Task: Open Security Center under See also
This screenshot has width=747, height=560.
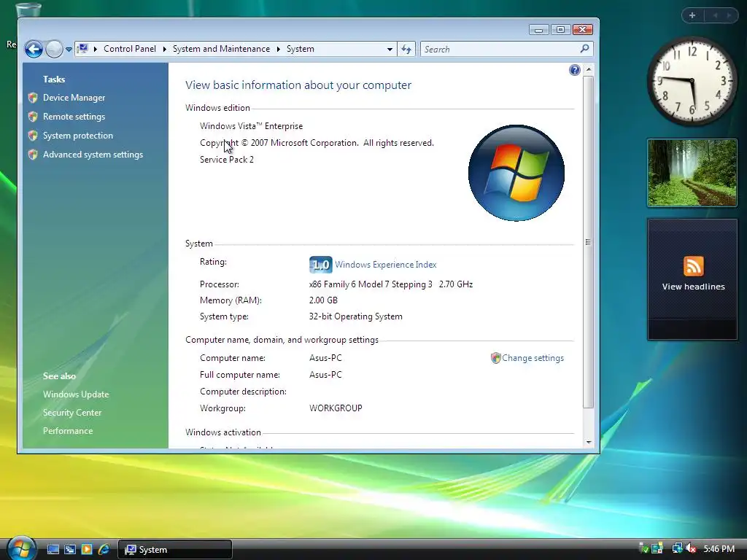Action: tap(72, 413)
